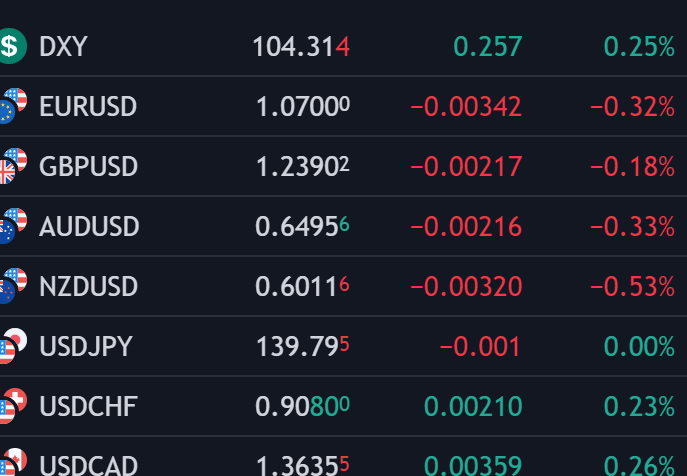Viewport: 687px width, 476px height.
Task: Click the GBPUSD flag icon
Action: coord(12,165)
